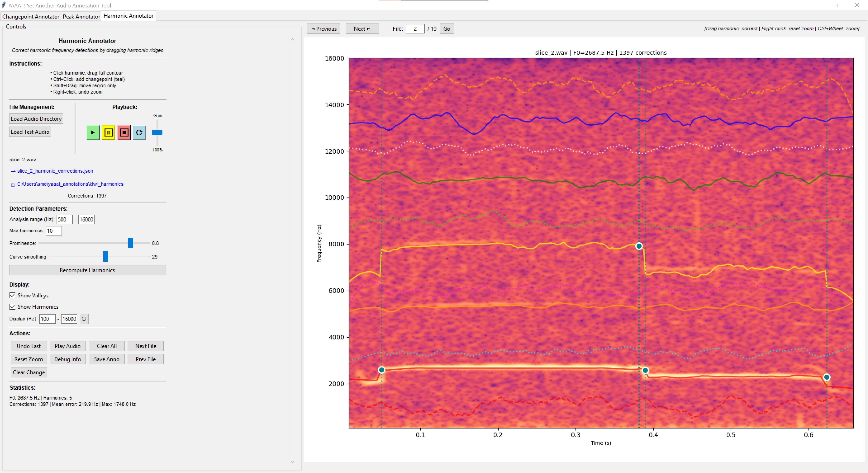The width and height of the screenshot is (868, 473).
Task: Click the file number input field
Action: (x=416, y=29)
